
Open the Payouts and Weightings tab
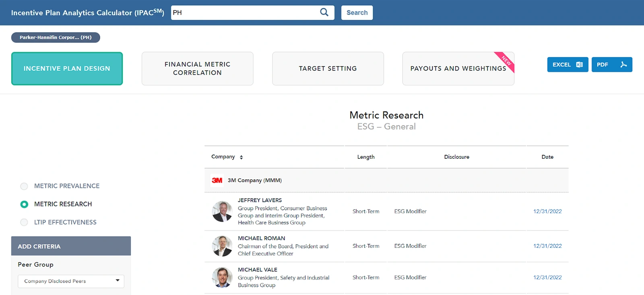tap(458, 69)
